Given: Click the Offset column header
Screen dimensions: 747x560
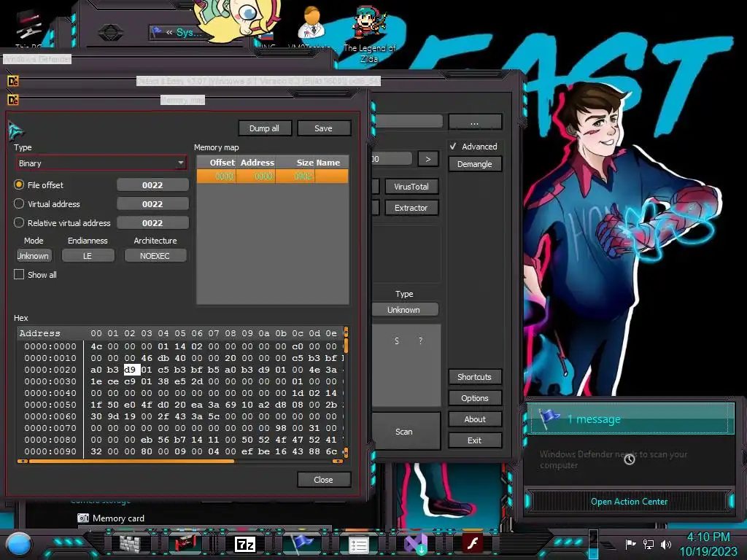Looking at the screenshot, I should point(217,163).
